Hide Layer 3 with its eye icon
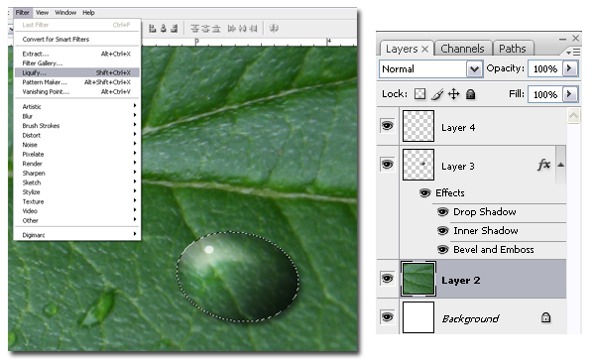This screenshot has height=364, width=595. (x=387, y=165)
